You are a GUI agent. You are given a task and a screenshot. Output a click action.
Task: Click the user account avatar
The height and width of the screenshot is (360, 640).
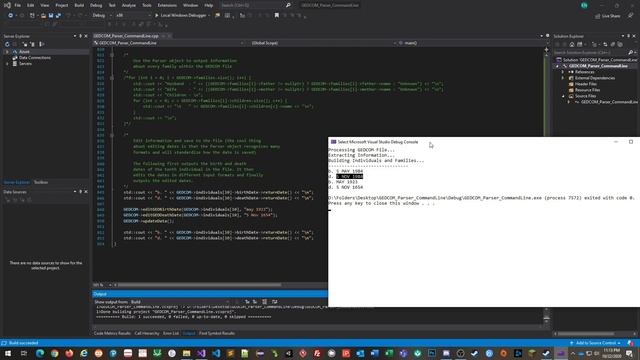pyautogui.click(x=584, y=5)
